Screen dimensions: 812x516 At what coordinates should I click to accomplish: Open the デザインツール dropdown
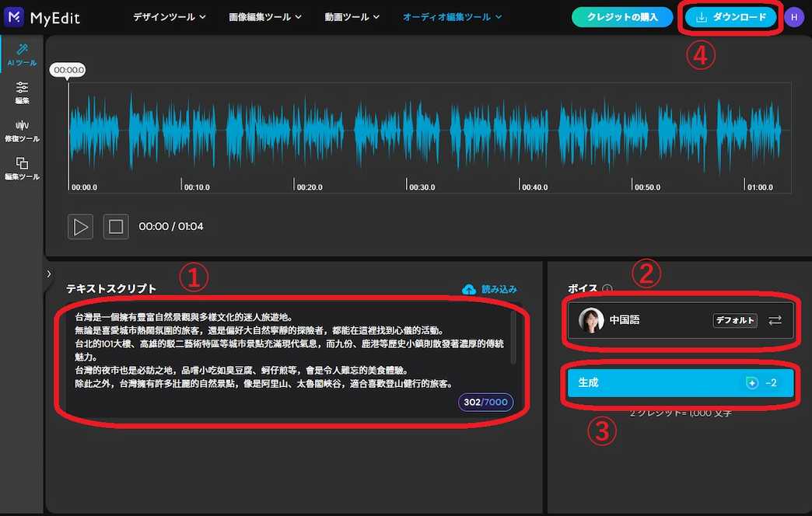point(170,16)
